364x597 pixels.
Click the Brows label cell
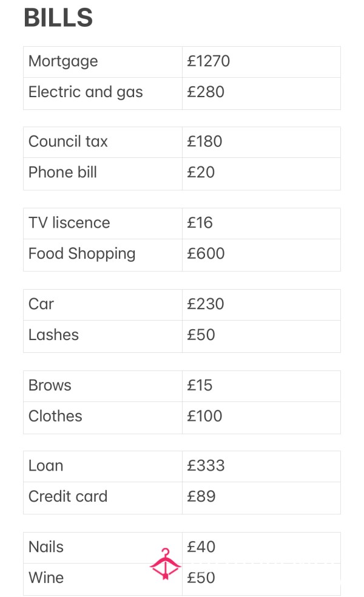click(x=103, y=386)
